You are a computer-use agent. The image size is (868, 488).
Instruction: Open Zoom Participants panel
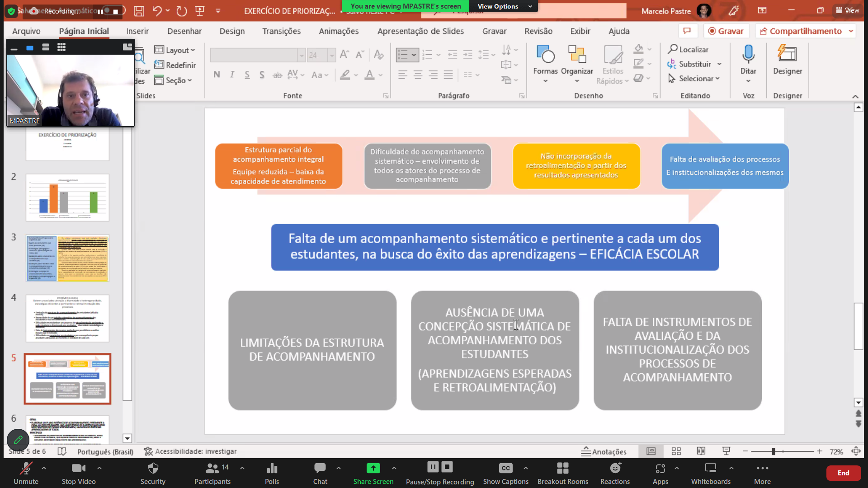[x=212, y=473]
